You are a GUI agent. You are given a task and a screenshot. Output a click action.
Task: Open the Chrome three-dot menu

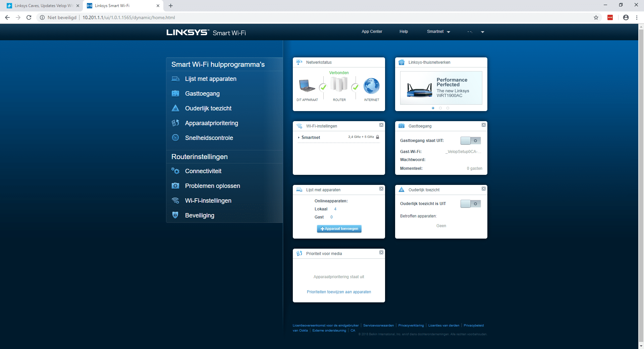pyautogui.click(x=637, y=17)
